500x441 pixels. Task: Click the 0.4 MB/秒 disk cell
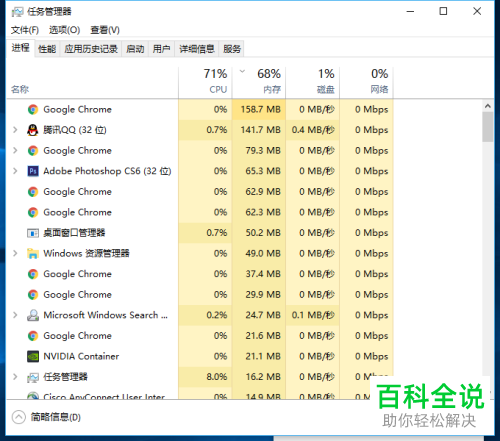pyautogui.click(x=313, y=130)
